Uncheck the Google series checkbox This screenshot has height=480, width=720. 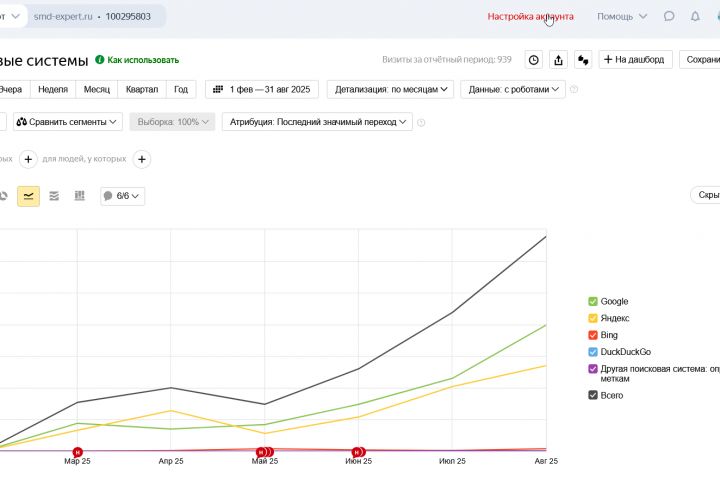(x=593, y=302)
